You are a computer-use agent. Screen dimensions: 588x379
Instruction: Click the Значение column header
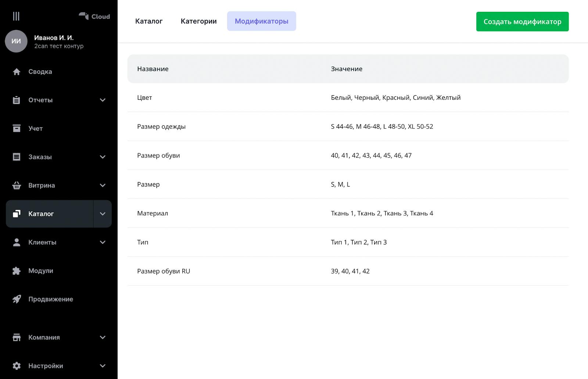[x=347, y=69]
